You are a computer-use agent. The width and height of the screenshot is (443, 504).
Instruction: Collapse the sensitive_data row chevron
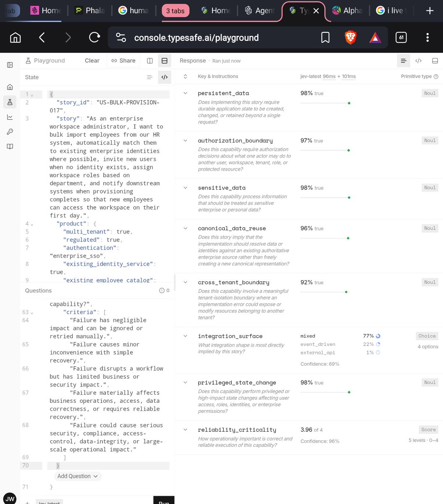(185, 188)
